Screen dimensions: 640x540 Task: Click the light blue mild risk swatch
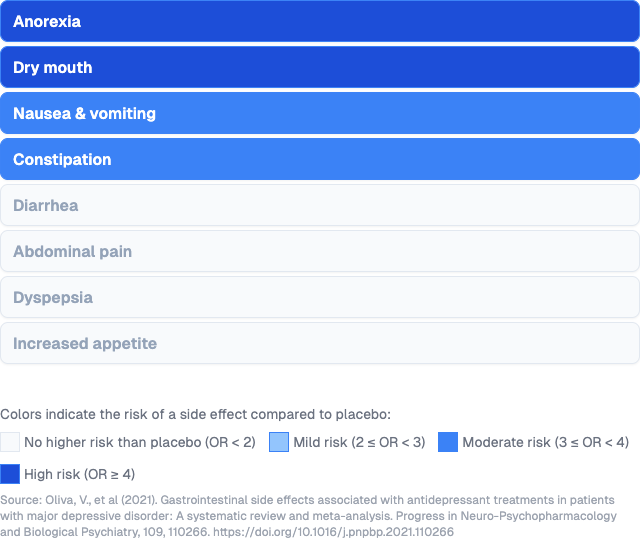(x=279, y=442)
